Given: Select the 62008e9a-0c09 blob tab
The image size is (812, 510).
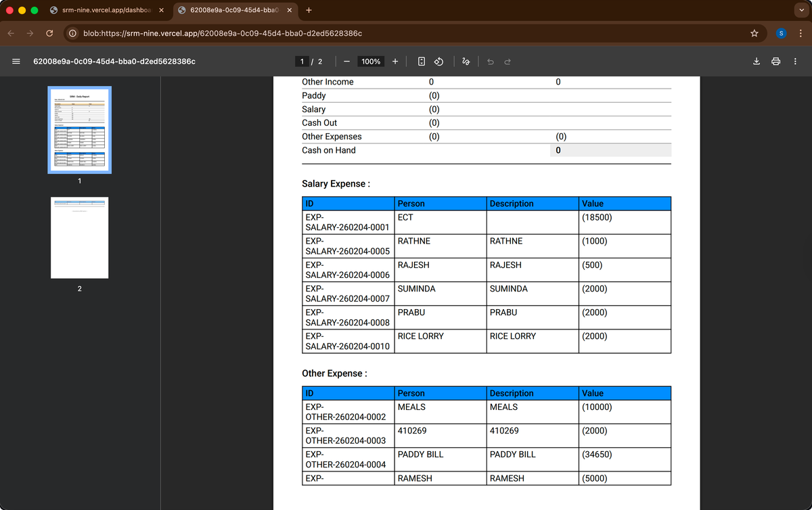Looking at the screenshot, I should pos(235,10).
